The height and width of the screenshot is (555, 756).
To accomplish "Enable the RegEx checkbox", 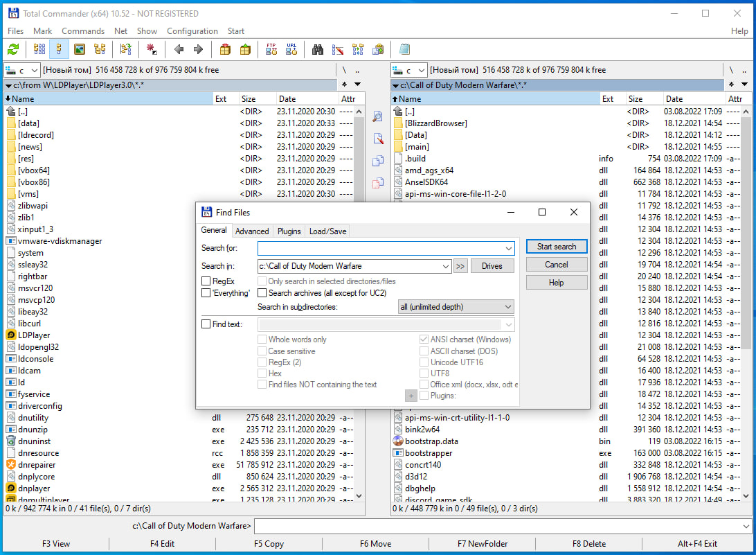I will coord(206,281).
